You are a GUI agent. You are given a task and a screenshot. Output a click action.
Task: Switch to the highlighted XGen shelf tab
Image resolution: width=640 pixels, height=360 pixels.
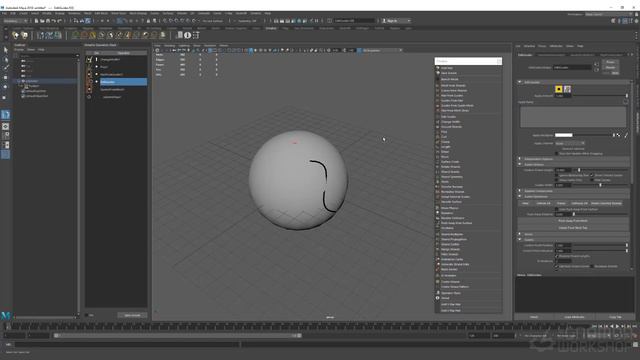(x=271, y=28)
